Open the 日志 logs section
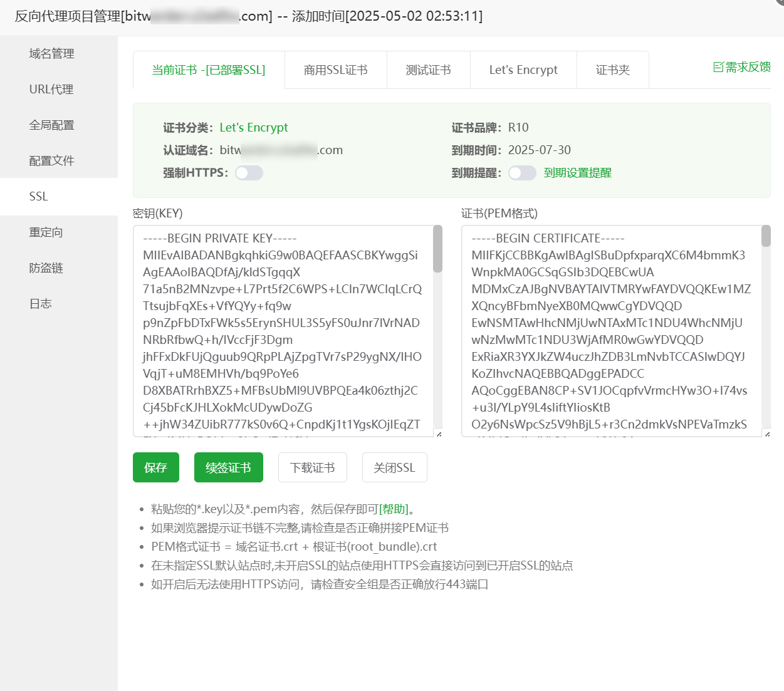784x691 pixels. click(40, 303)
